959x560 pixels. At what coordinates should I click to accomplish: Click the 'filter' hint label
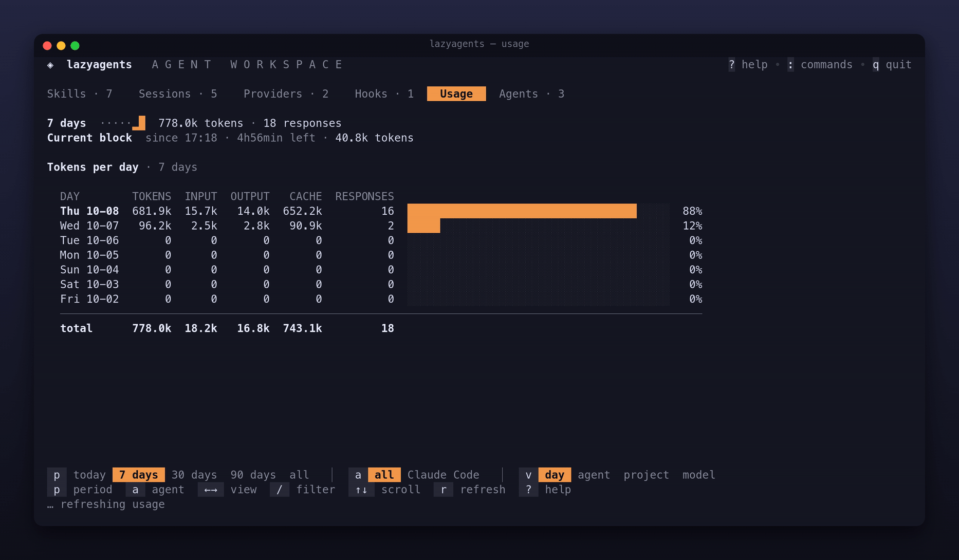pyautogui.click(x=316, y=490)
